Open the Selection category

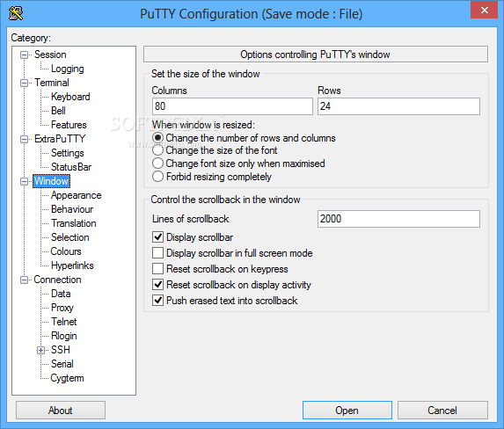(x=70, y=237)
